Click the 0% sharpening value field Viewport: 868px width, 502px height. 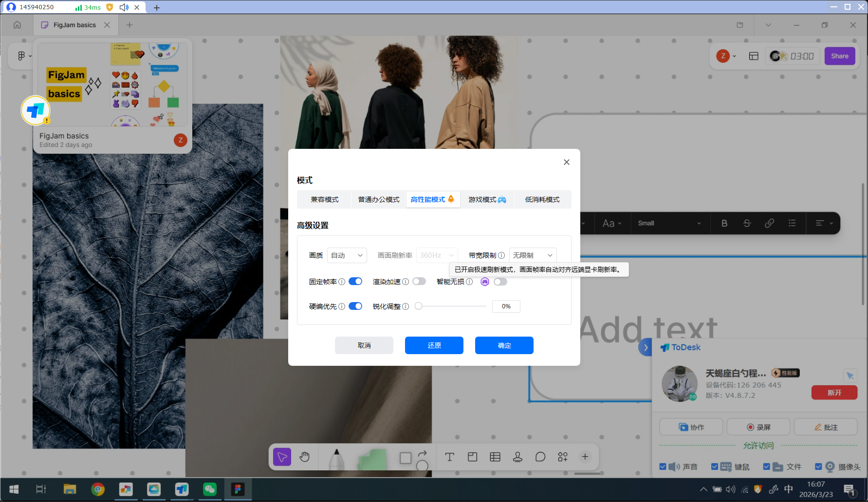pyautogui.click(x=506, y=306)
